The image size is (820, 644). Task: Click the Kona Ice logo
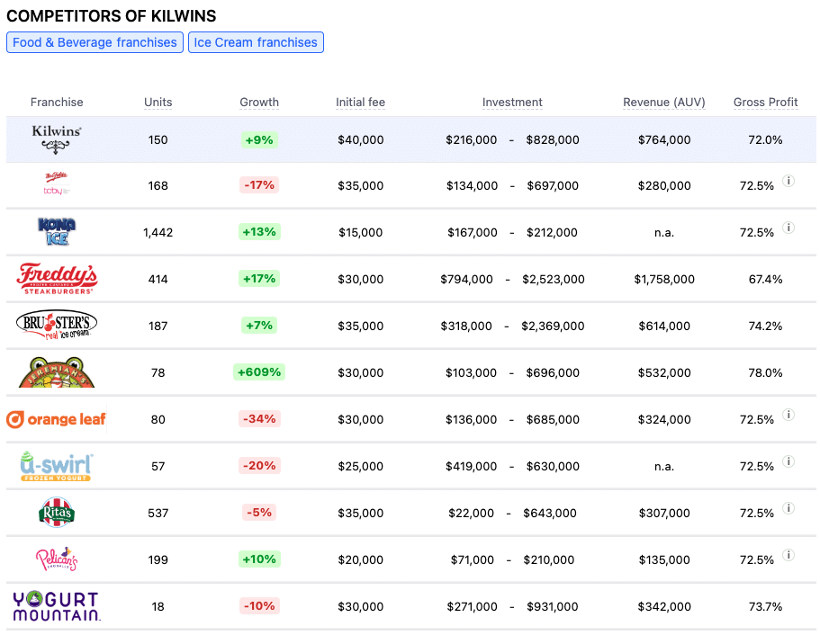(x=57, y=231)
